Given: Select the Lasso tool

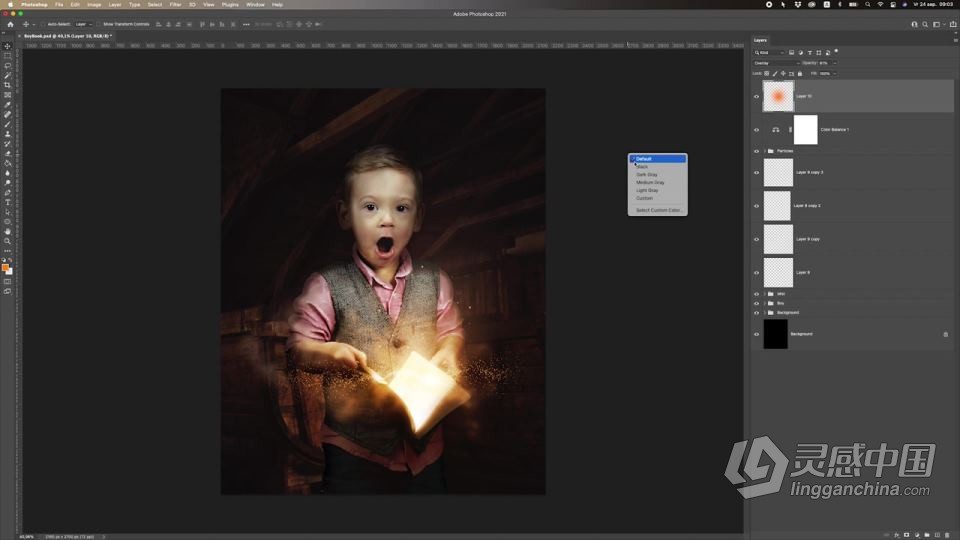Looking at the screenshot, I should [7, 66].
